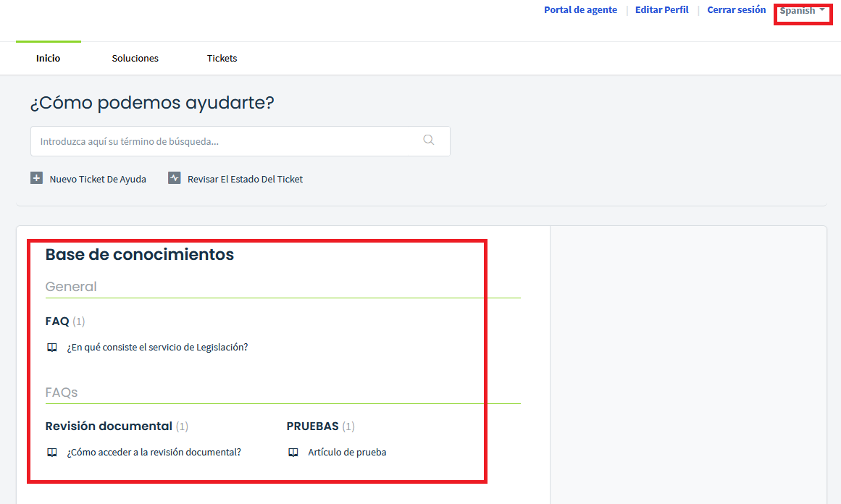Open the Spanish language dropdown
This screenshot has height=504, width=841.
point(802,11)
